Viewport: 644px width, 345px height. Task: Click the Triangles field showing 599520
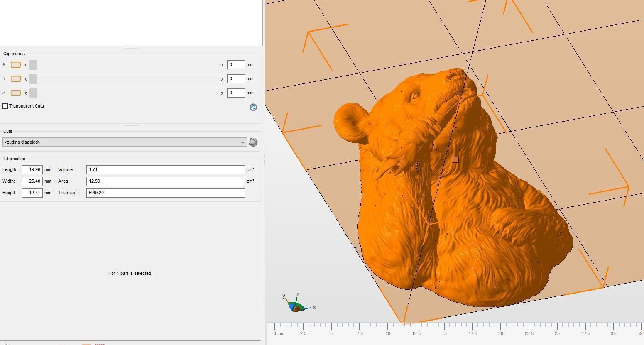coord(166,193)
